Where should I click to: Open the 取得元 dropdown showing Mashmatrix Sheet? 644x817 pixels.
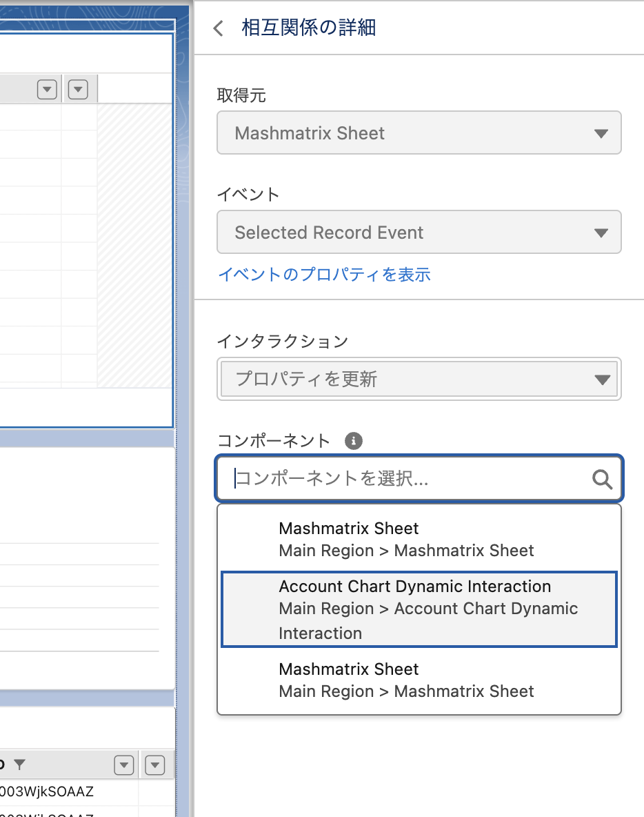[419, 133]
